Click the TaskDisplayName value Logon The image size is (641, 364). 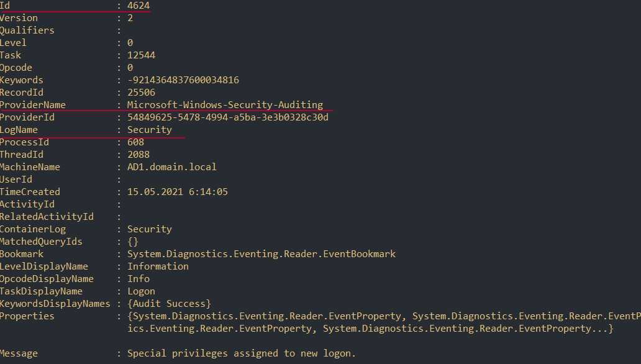tap(141, 291)
